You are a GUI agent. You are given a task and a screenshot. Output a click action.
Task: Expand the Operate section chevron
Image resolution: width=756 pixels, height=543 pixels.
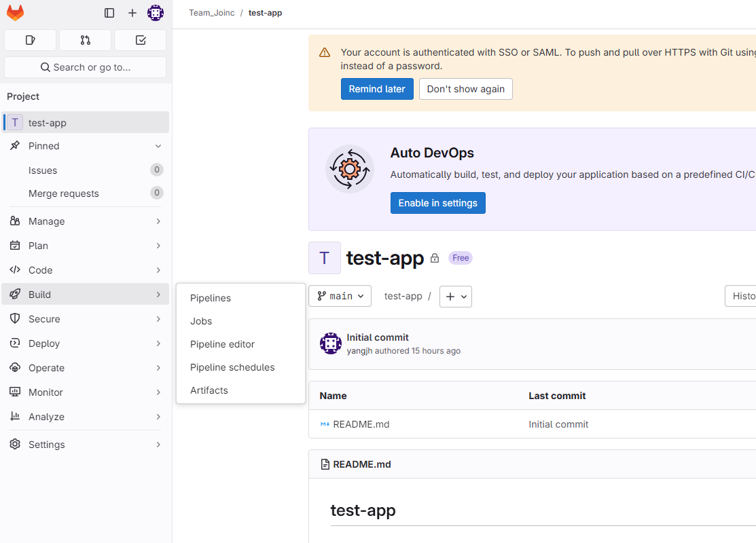coord(158,368)
